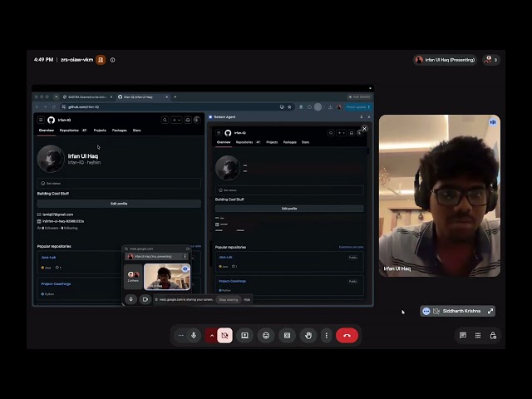532x399 pixels.
Task: Mute the microphone in the Meet toolbar
Action: point(194,335)
